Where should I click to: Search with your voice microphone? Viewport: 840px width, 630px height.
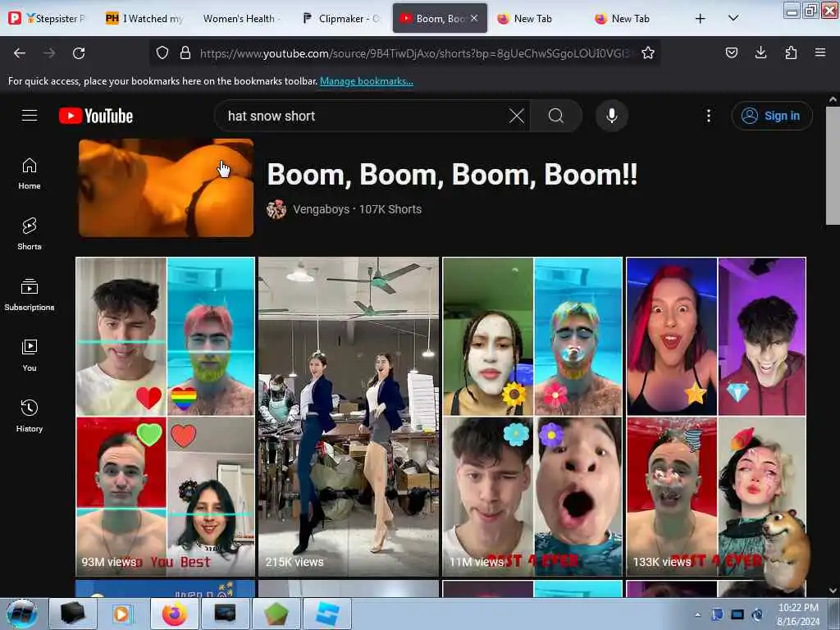[612, 116]
